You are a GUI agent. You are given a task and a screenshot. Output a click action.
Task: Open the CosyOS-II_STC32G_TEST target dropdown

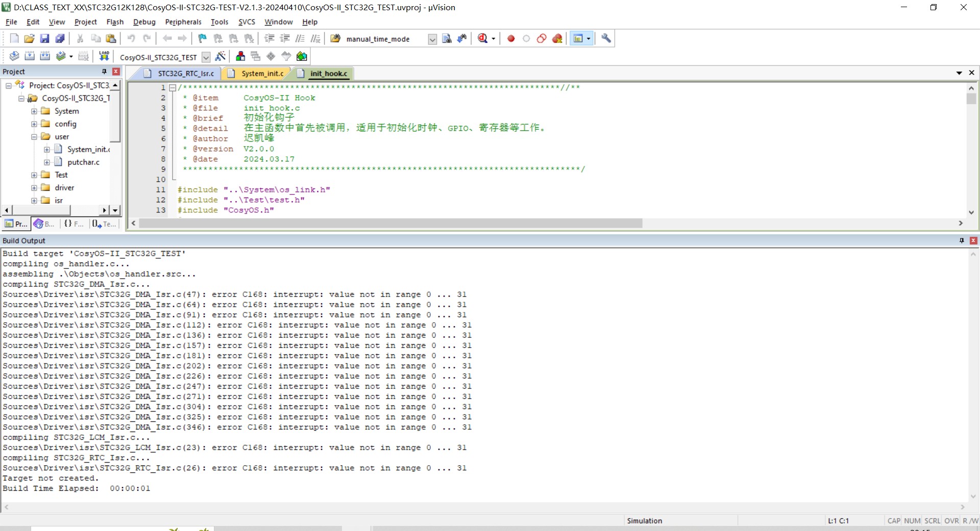click(206, 57)
